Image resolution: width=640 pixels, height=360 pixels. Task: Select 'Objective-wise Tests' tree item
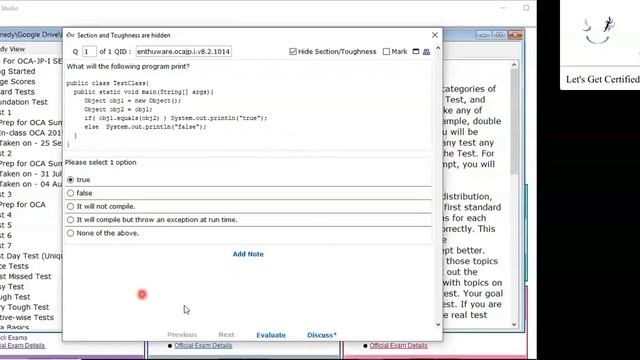coord(27,317)
